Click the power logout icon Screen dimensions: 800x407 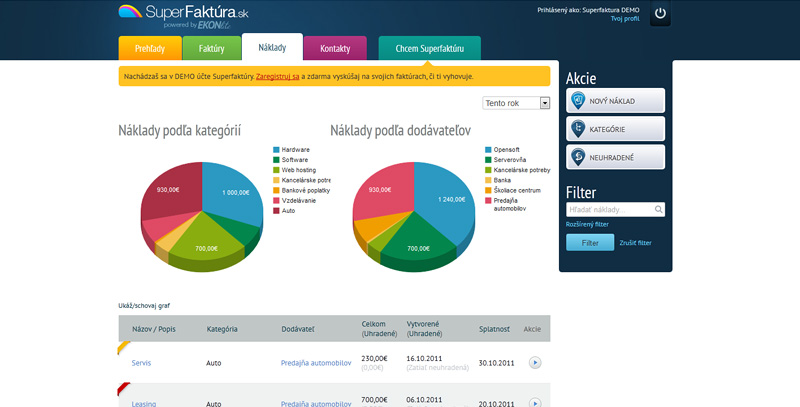coord(660,13)
